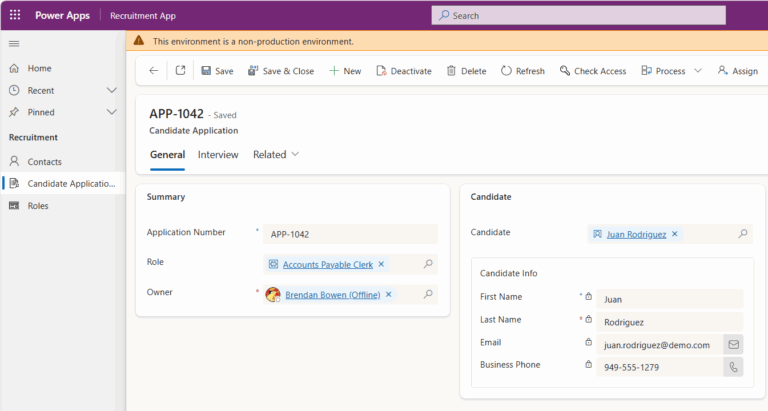Open the Power Apps app launcher waffle

click(x=15, y=15)
